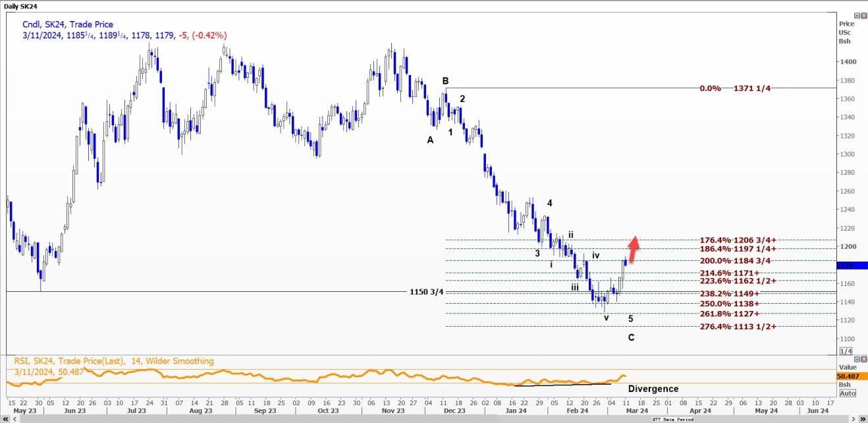Click the Value axis header in RSI pane
The width and height of the screenshot is (868, 423).
click(846, 368)
